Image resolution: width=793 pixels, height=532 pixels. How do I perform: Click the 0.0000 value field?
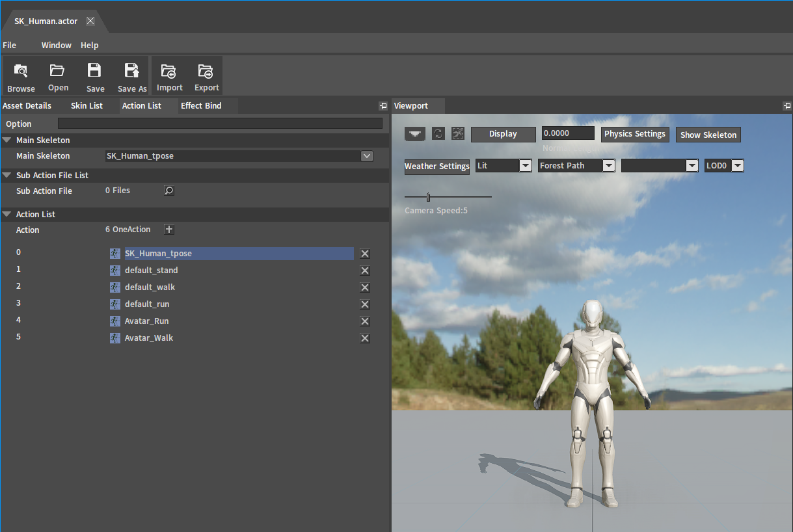pos(568,133)
